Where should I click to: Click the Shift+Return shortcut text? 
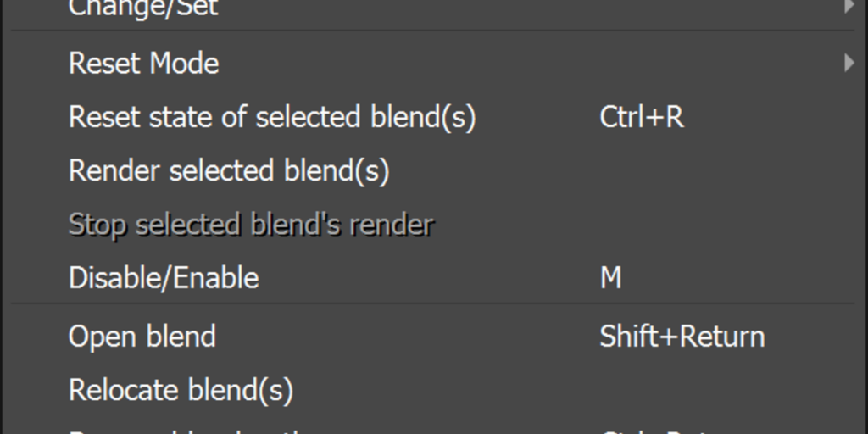(x=682, y=337)
